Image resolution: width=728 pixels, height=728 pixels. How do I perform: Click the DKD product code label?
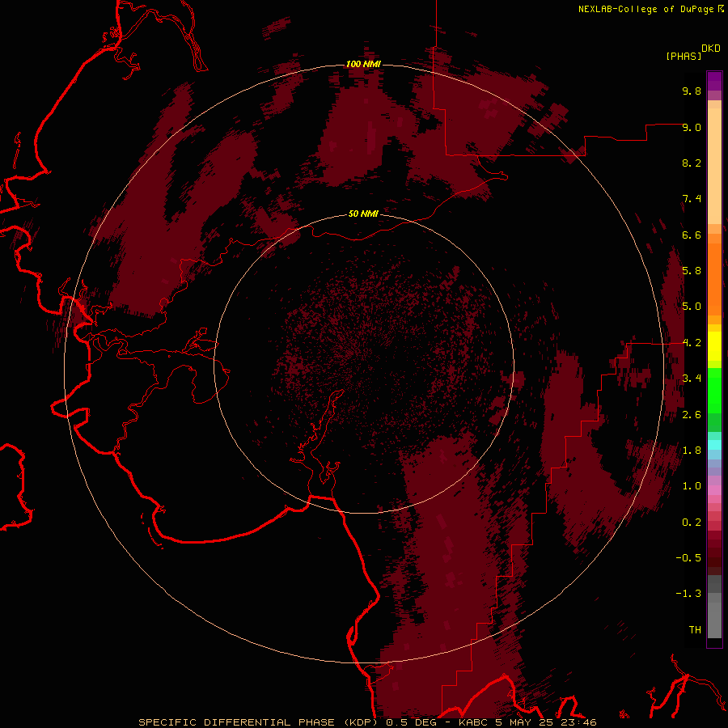click(711, 49)
